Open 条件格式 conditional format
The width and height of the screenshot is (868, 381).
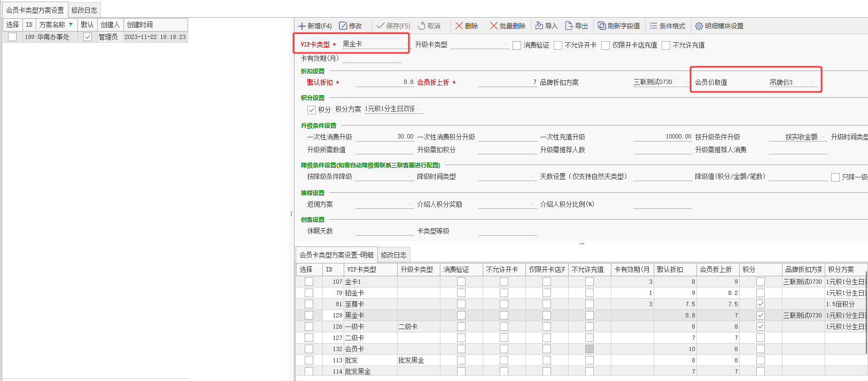tap(654, 26)
